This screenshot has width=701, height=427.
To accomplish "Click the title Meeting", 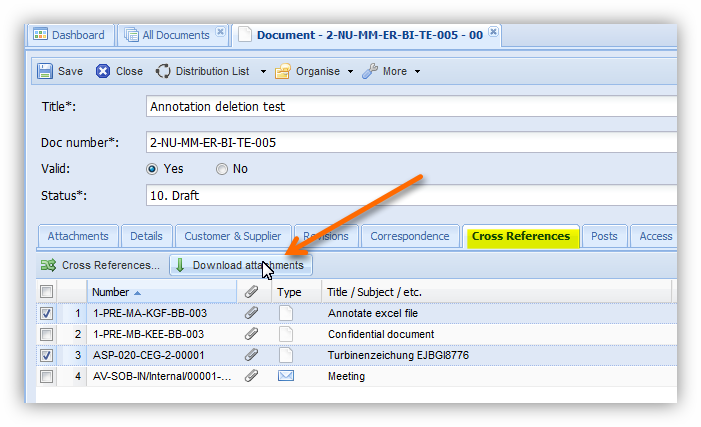I will click(x=346, y=376).
